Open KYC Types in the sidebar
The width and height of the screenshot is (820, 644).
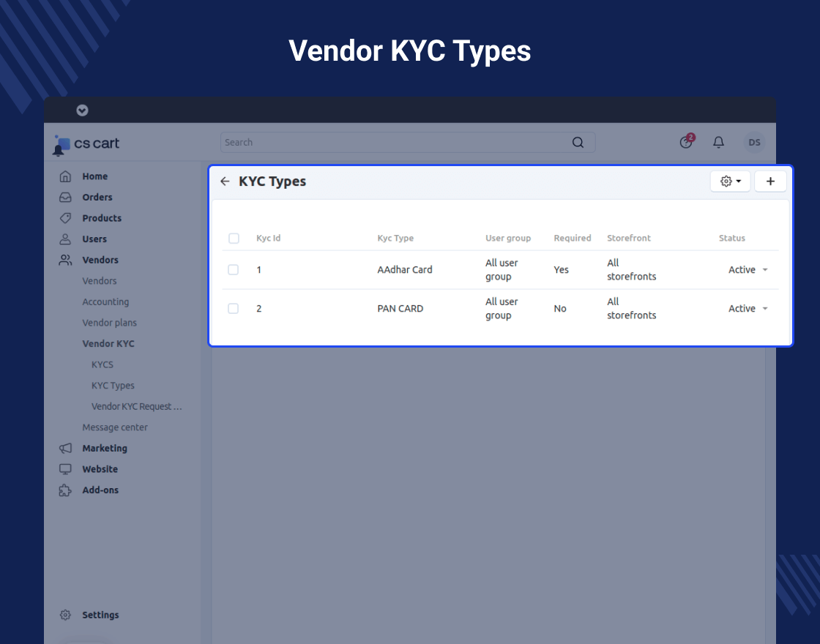coord(113,385)
